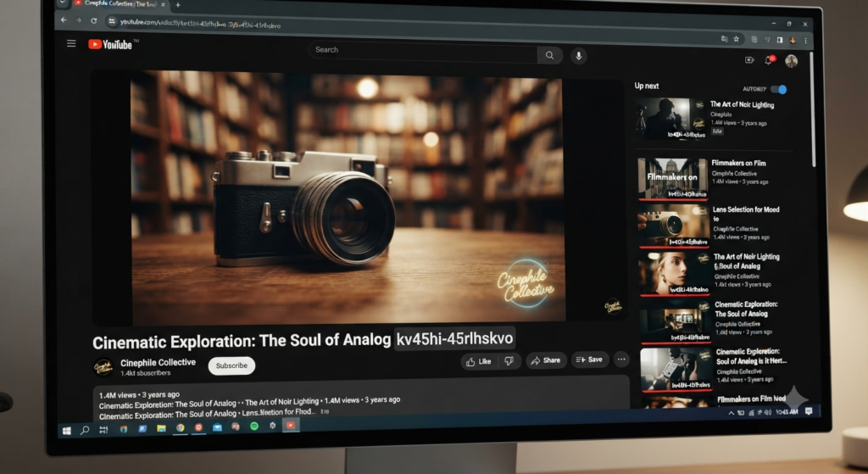Turn off the Autoplay switch
Viewport: 868px width, 474px height.
779,89
